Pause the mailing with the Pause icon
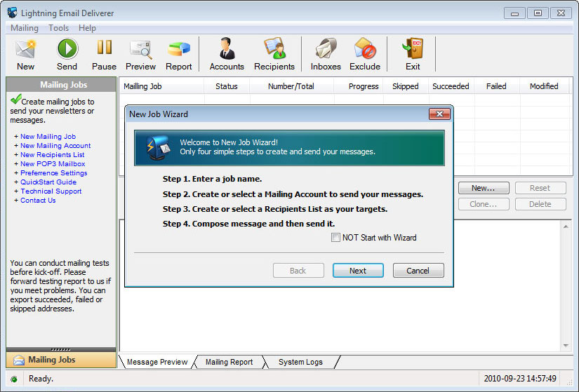The image size is (579, 392). point(105,48)
